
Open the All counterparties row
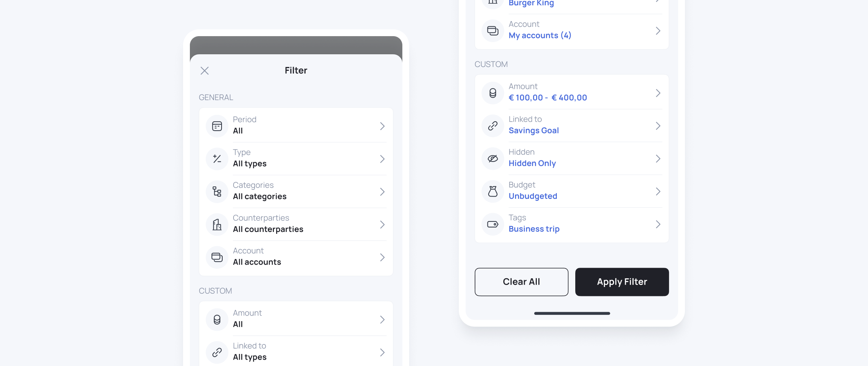(x=296, y=225)
